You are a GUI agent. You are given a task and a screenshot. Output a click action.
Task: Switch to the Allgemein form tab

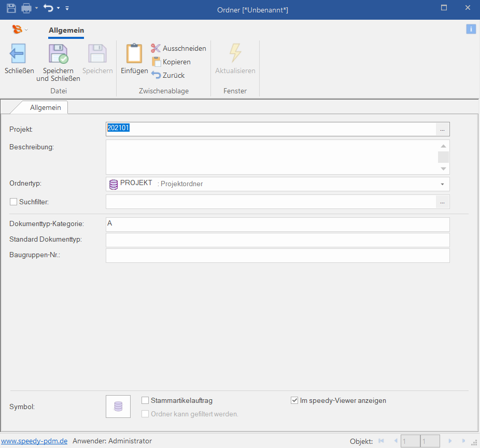click(45, 107)
